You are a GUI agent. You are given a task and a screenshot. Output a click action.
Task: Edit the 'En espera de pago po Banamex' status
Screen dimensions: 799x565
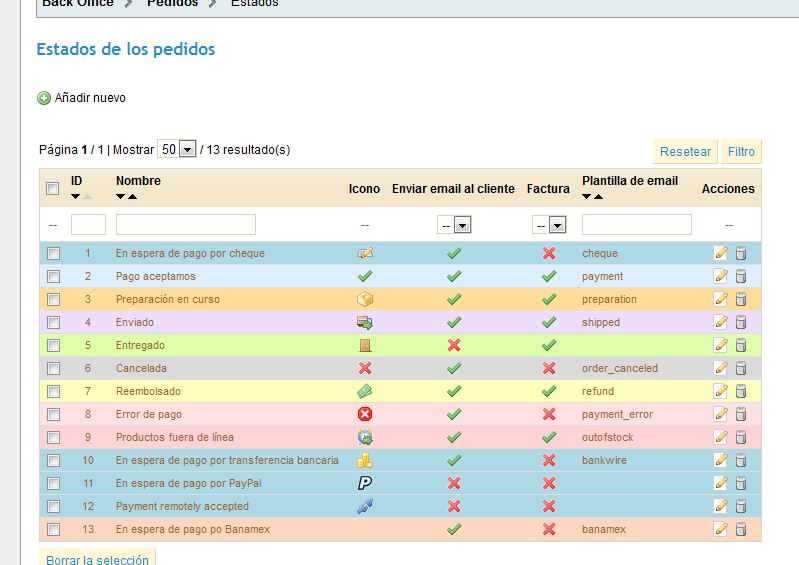click(x=721, y=529)
